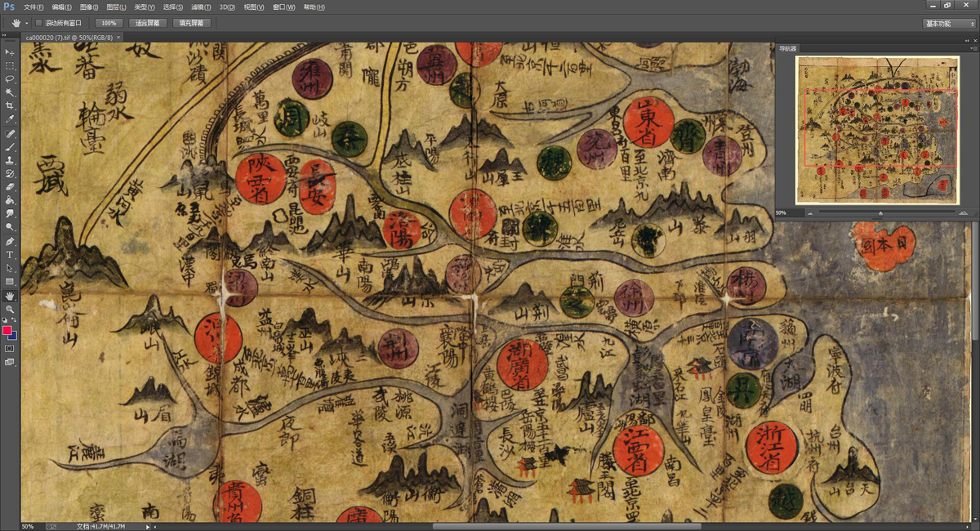Click the 适合屏幕 button
Screen dimensions: 980x531
[x=148, y=23]
